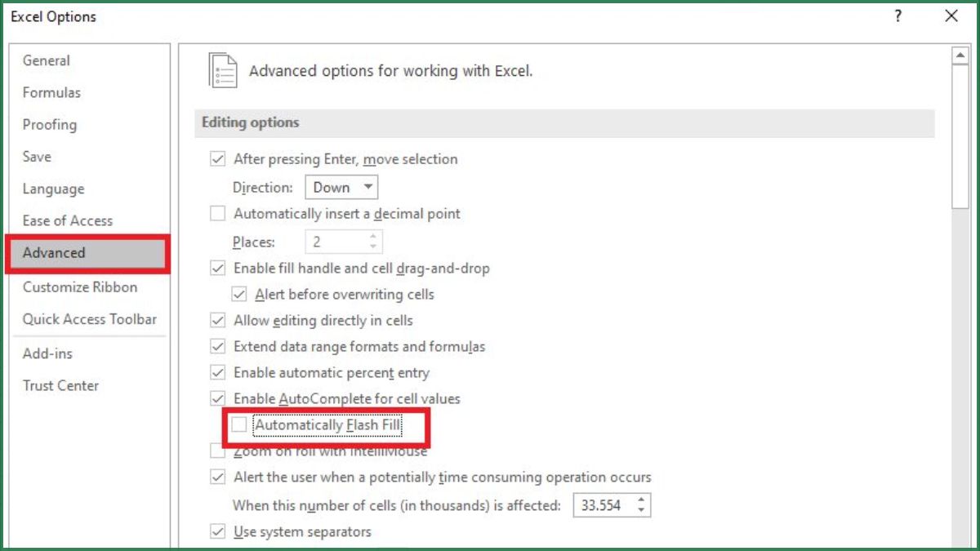The image size is (980, 551).
Task: Toggle Alert before overwriting cells
Action: point(239,294)
